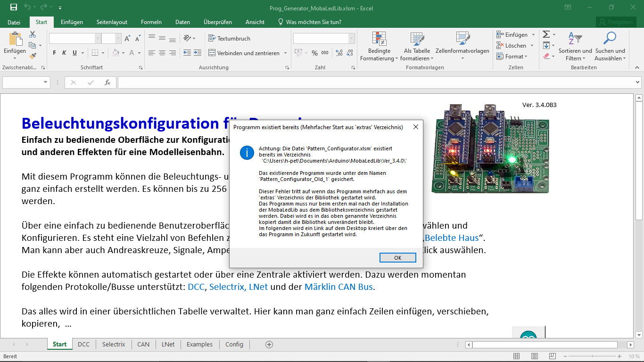644x362 pixels.
Task: Click the Sortieren und Filtern icon
Action: (x=575, y=39)
